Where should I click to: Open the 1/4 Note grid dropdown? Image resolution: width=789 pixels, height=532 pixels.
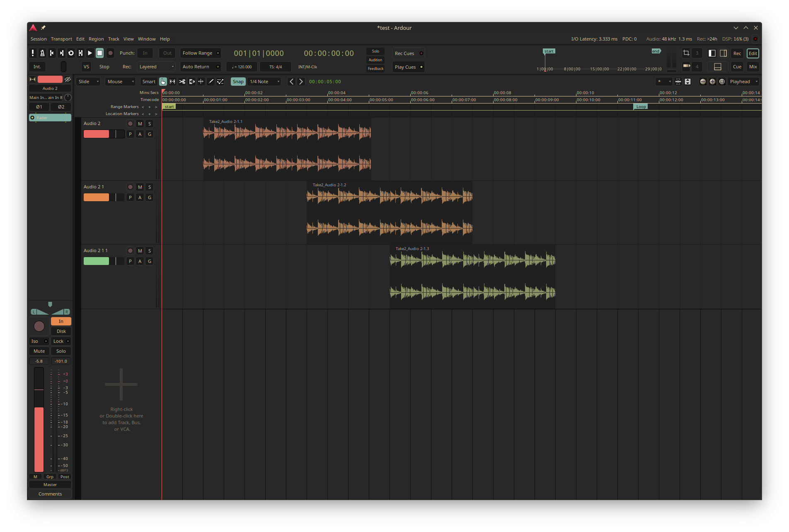(264, 82)
